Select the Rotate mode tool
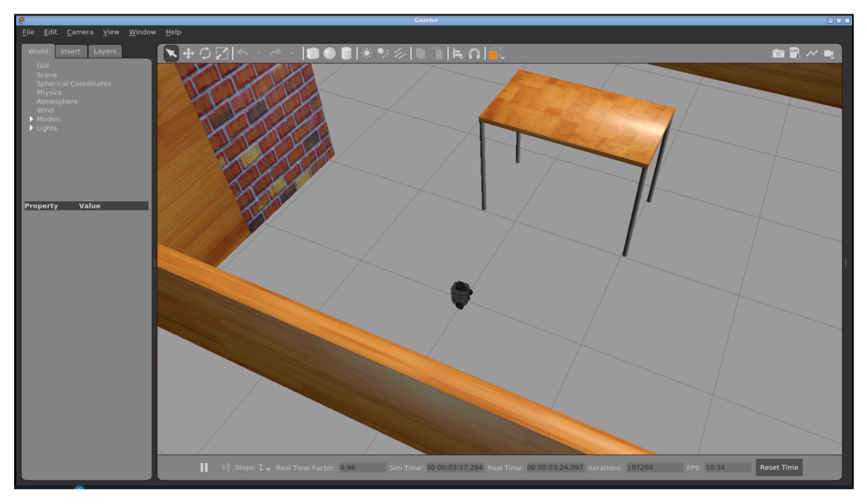Viewport: 867px width, 504px height. [x=205, y=54]
